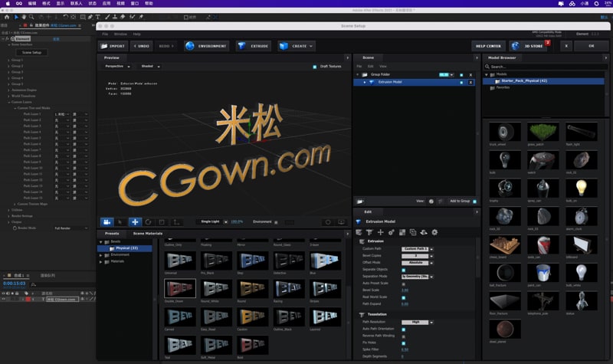Toggle the Auto Preset Scale checkbox
Viewport: 613px width, 364px height.
pyautogui.click(x=404, y=284)
